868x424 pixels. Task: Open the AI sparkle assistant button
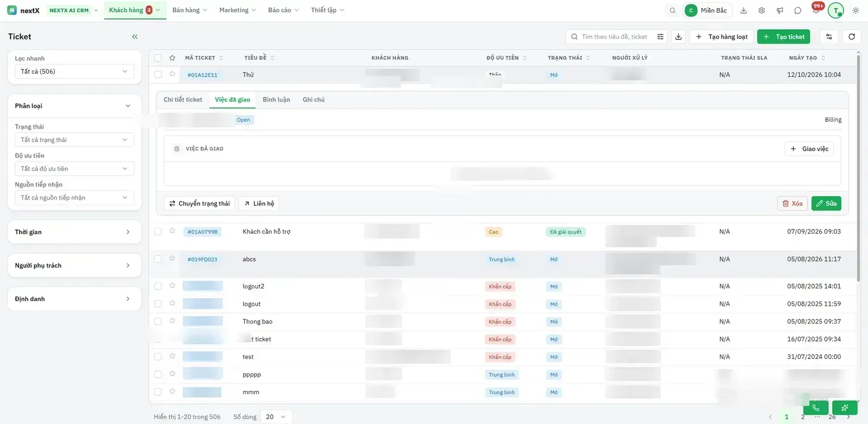[x=845, y=408]
